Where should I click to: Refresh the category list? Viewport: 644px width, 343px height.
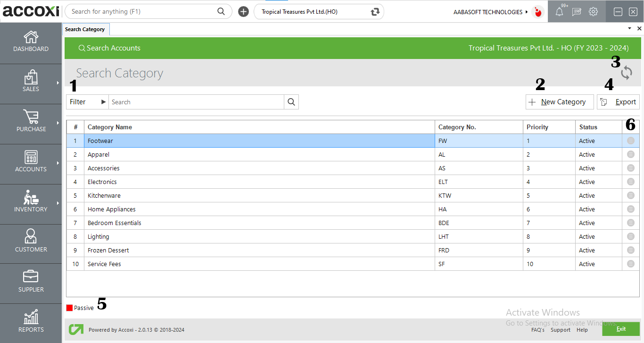point(627,73)
